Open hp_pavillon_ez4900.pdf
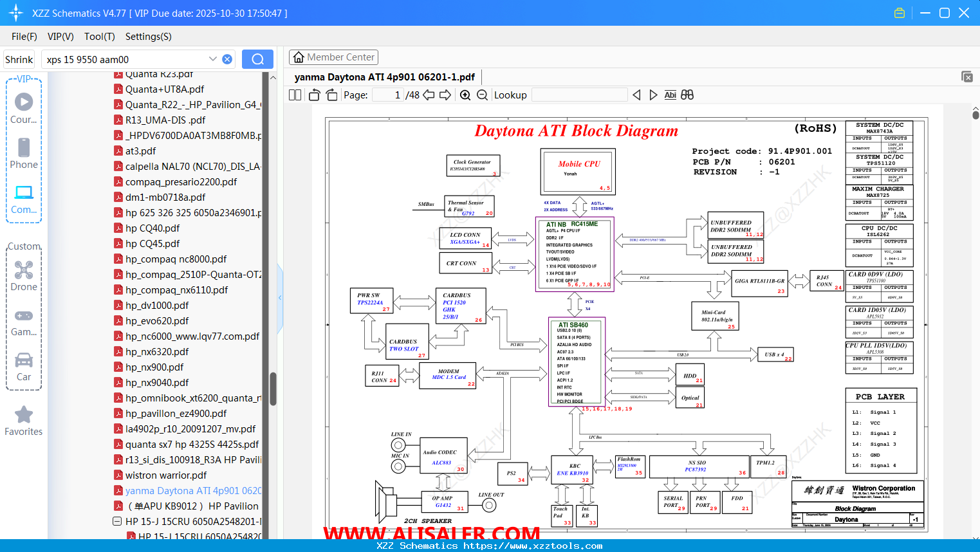Image resolution: width=980 pixels, height=552 pixels. tap(176, 414)
